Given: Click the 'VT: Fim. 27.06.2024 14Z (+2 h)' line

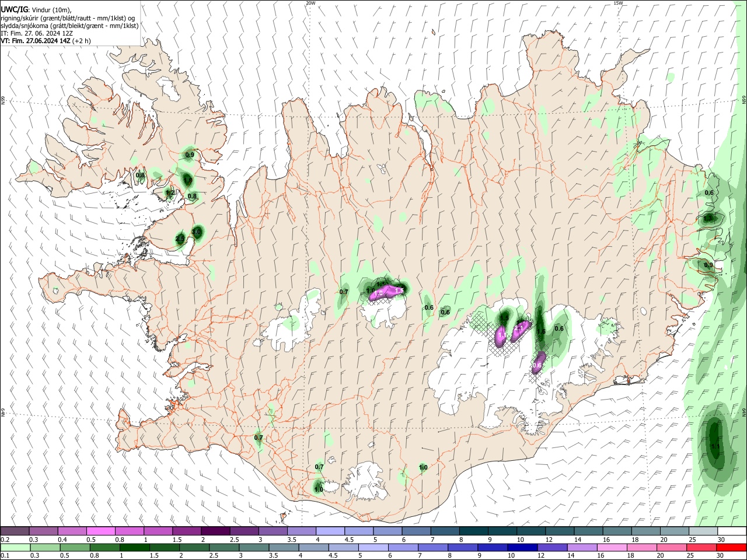Looking at the screenshot, I should point(46,41).
